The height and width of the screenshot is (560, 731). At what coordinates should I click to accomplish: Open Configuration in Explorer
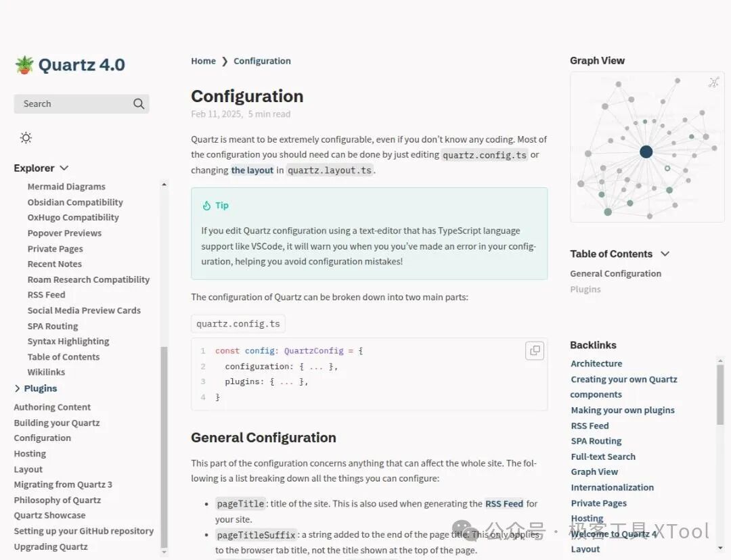click(43, 438)
